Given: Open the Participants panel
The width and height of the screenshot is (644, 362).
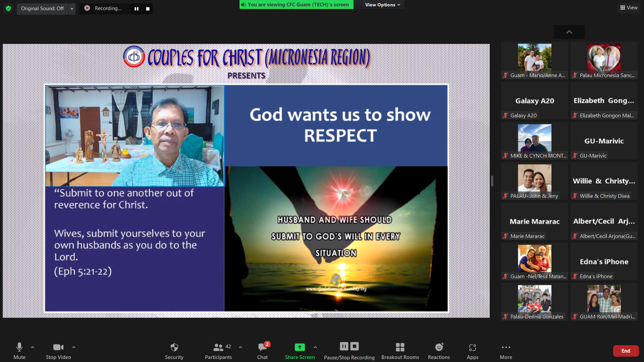Looking at the screenshot, I should [x=218, y=351].
